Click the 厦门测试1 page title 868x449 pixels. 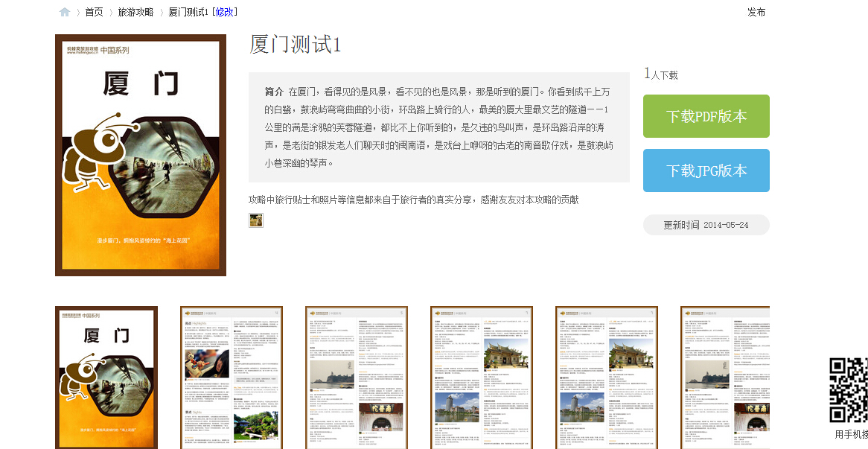(295, 44)
